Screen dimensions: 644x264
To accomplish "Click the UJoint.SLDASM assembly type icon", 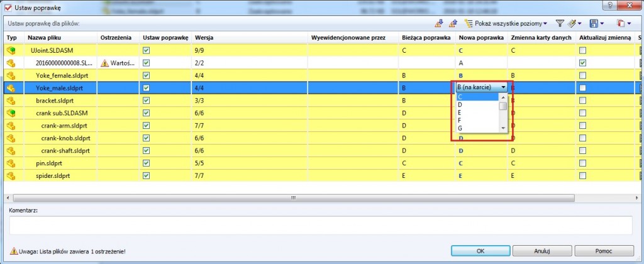I will (11, 50).
